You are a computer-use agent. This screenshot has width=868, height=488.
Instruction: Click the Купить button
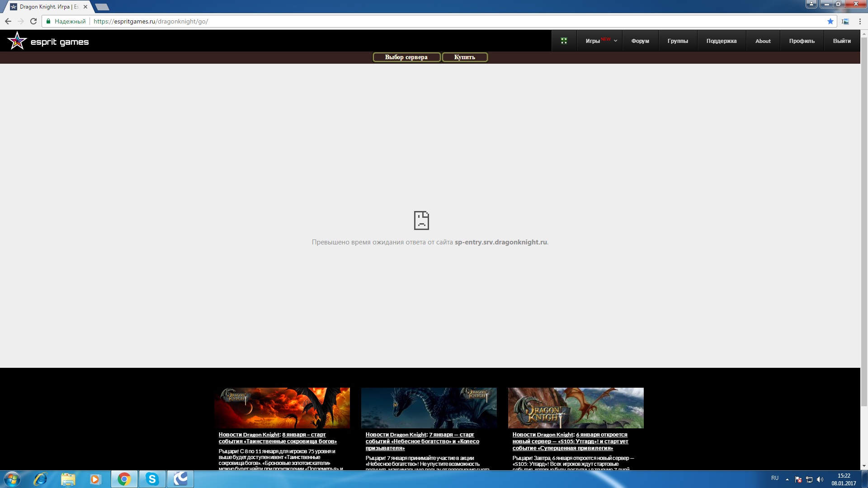(464, 57)
